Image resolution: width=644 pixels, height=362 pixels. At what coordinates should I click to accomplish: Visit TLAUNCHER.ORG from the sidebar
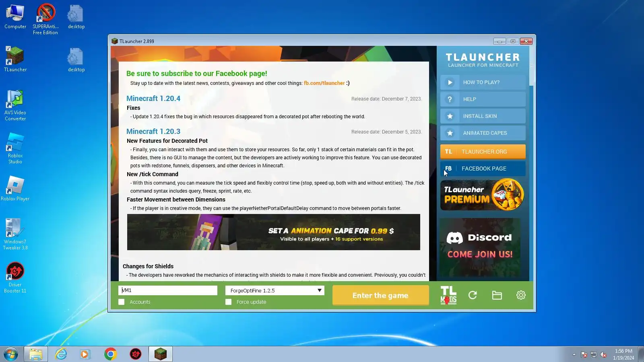pos(483,152)
